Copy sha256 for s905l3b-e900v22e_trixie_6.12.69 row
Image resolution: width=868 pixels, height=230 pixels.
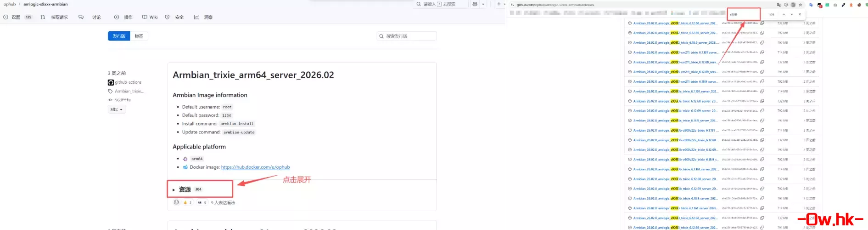762,150
